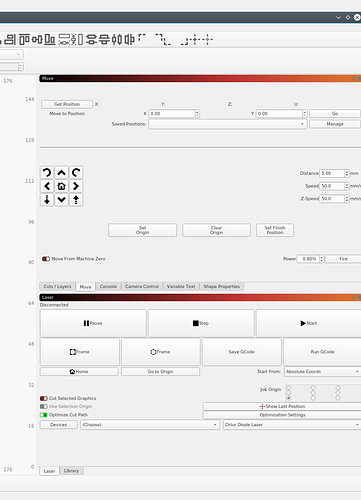Screen dimensions: 361x500
Task: Click the Set Origin button
Action: pyautogui.click(x=143, y=230)
